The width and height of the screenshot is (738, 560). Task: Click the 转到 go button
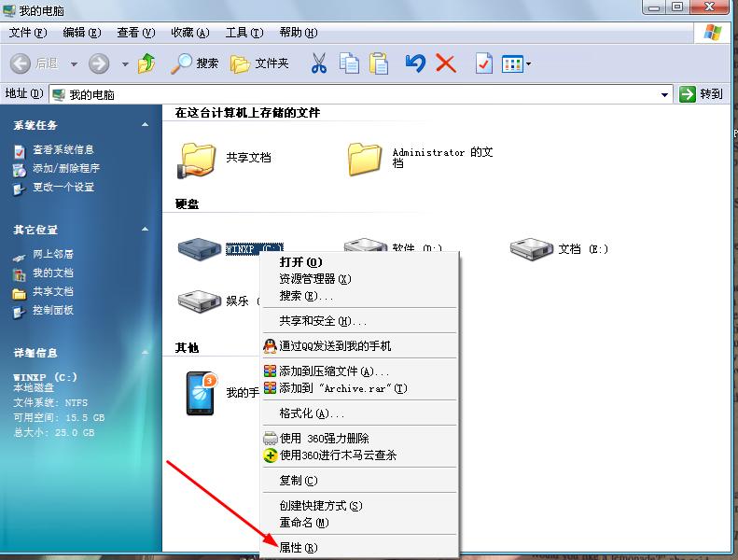click(x=702, y=94)
